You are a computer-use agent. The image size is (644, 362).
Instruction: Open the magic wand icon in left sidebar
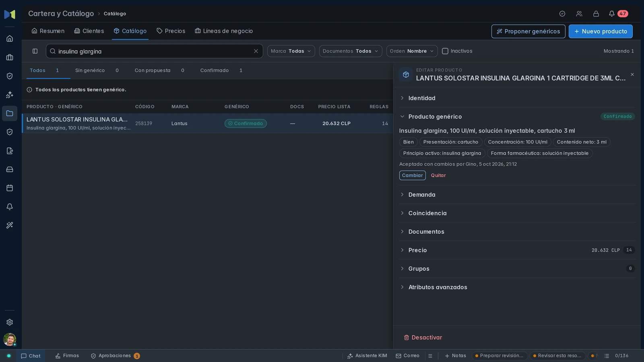coord(10,225)
